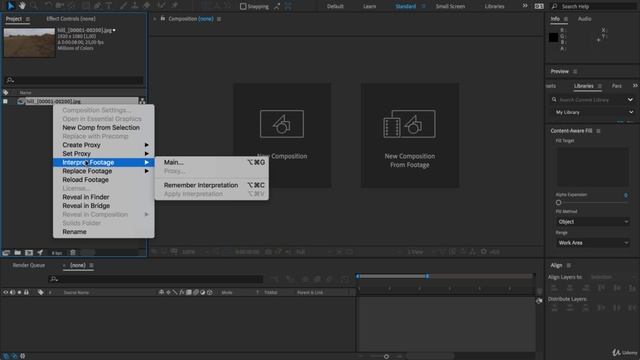Adjust the Alpha Expansion slider handle
640x360 pixels.
pos(558,202)
